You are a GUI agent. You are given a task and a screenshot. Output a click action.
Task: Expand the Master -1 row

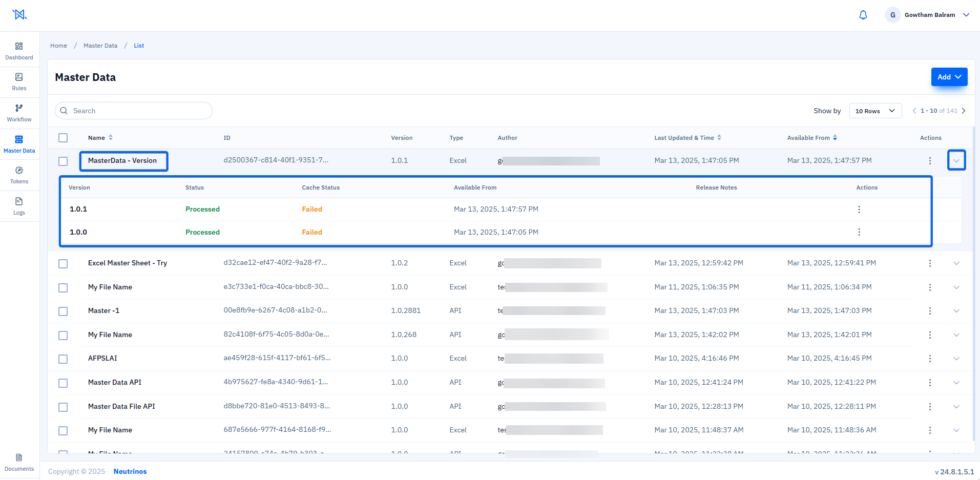(x=956, y=311)
